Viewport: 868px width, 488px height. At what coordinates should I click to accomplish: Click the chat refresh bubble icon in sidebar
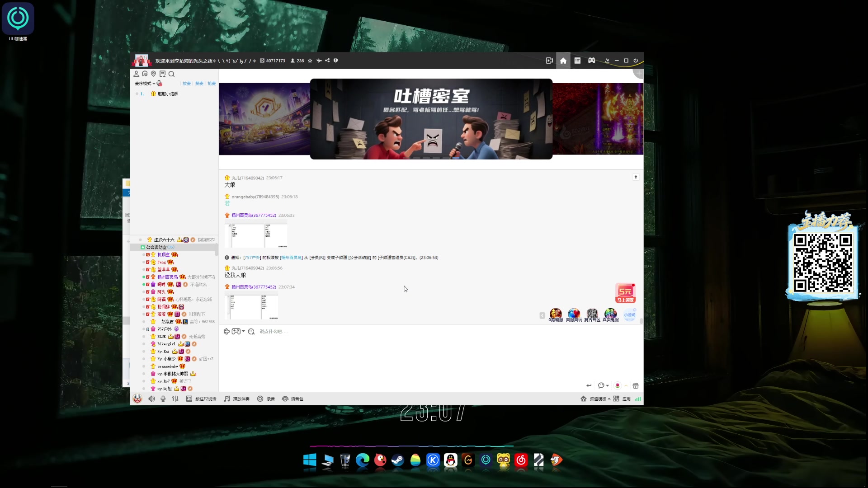[145, 74]
